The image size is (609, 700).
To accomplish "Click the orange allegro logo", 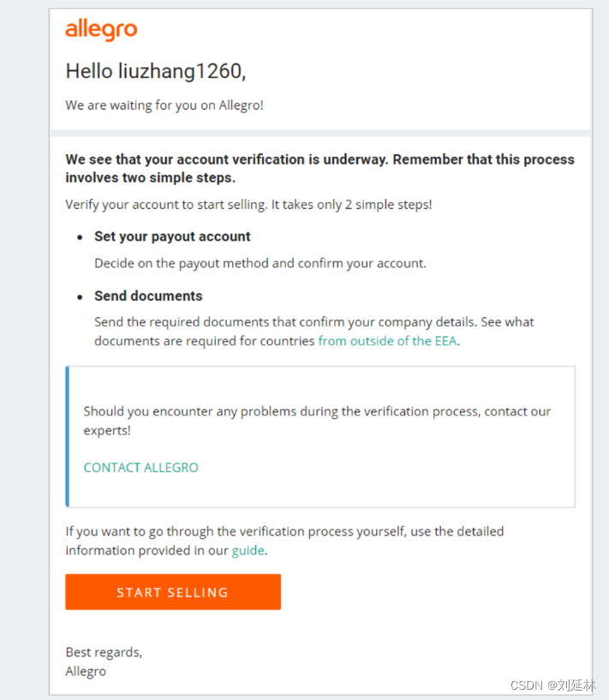I will [x=101, y=31].
